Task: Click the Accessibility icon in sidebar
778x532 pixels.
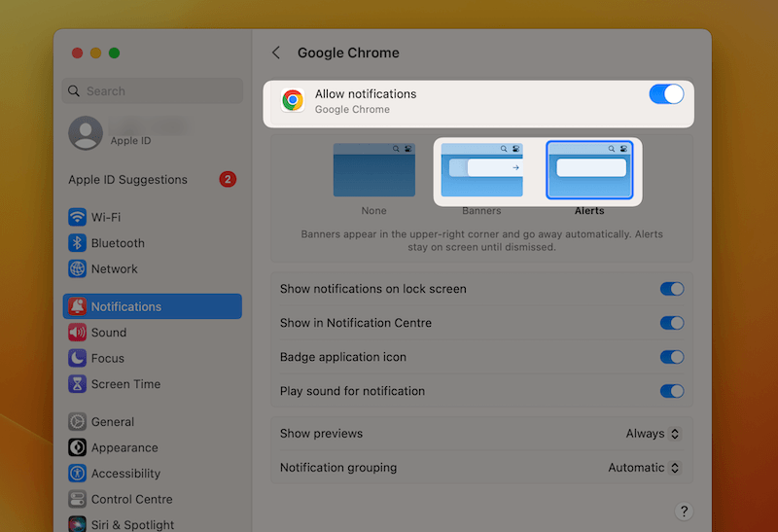Action: click(77, 474)
